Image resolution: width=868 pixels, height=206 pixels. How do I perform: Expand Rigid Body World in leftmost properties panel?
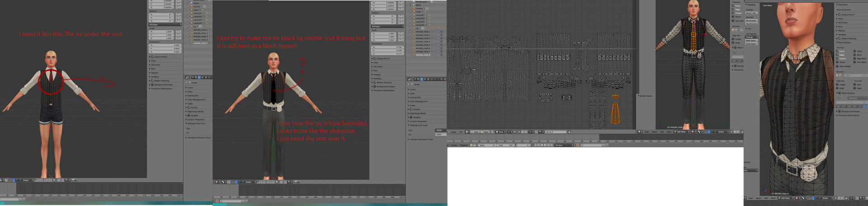point(195,112)
